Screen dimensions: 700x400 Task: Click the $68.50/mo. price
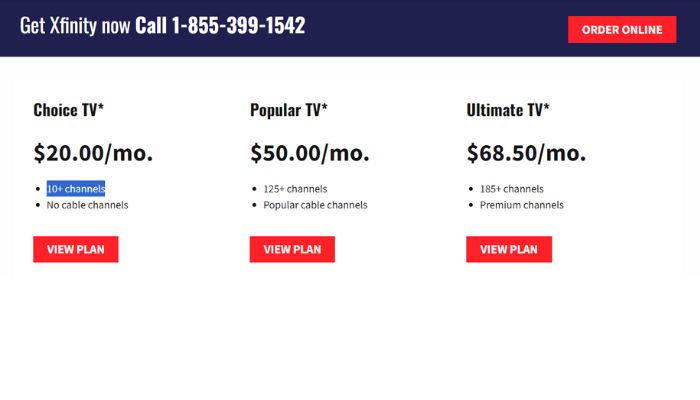click(526, 153)
